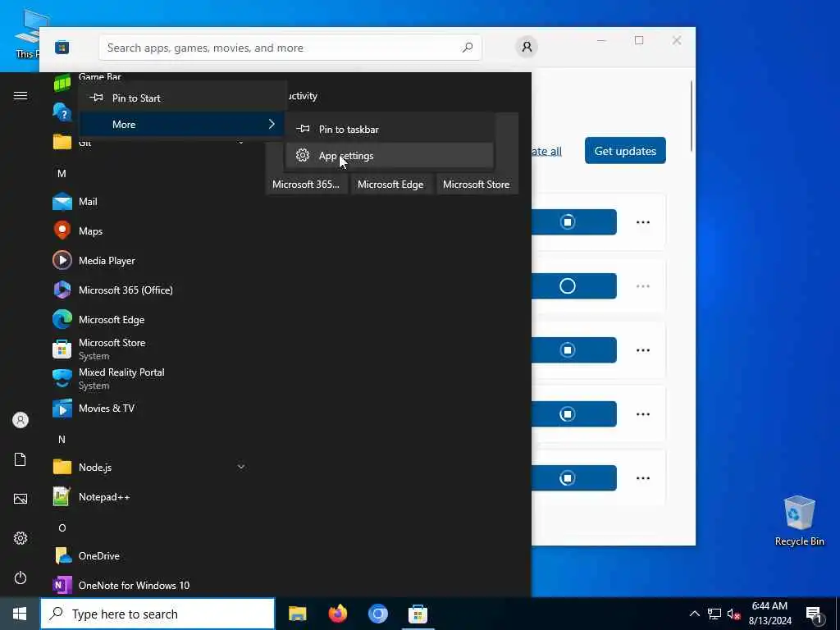Screen dimensions: 840x630
Task: Open the taskbar clock and date
Action: tap(769, 614)
